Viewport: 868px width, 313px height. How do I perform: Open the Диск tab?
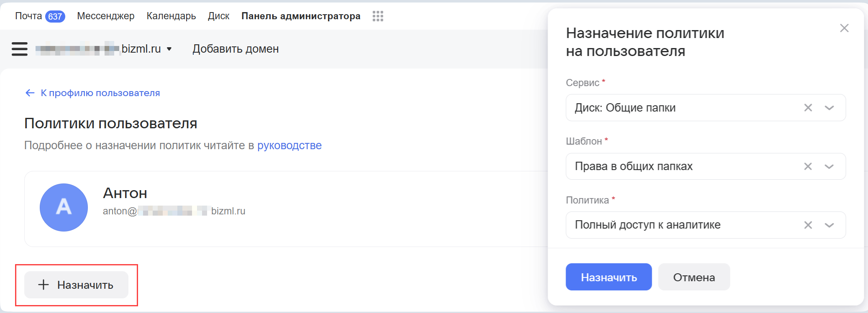coord(218,16)
